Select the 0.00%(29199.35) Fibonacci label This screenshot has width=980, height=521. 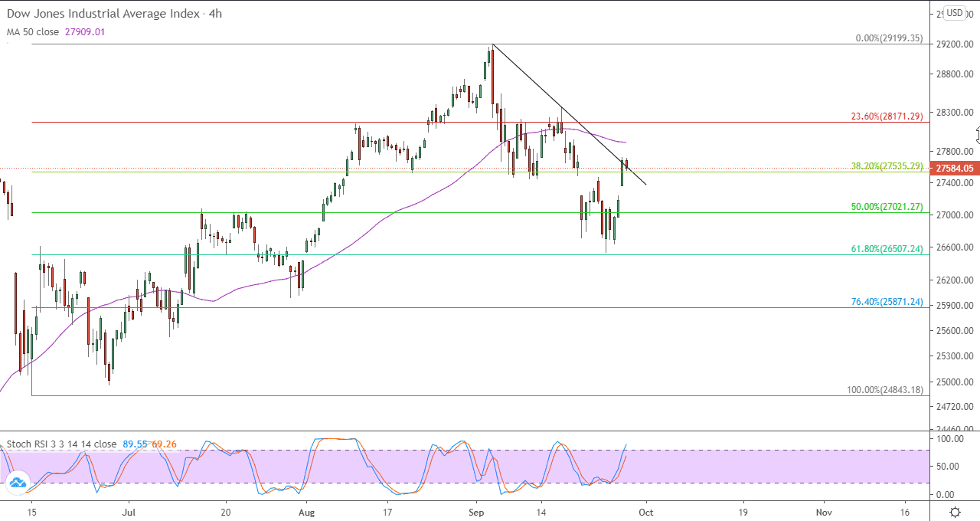click(x=889, y=38)
